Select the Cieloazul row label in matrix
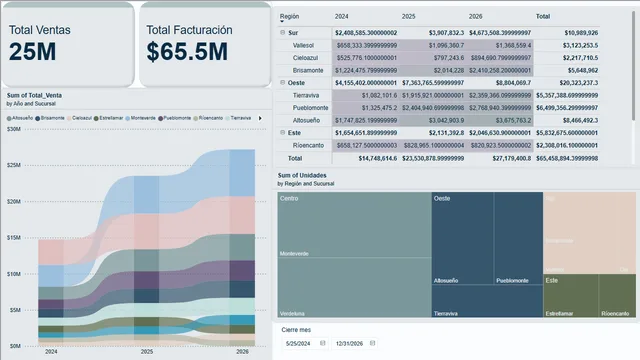 [x=305, y=58]
